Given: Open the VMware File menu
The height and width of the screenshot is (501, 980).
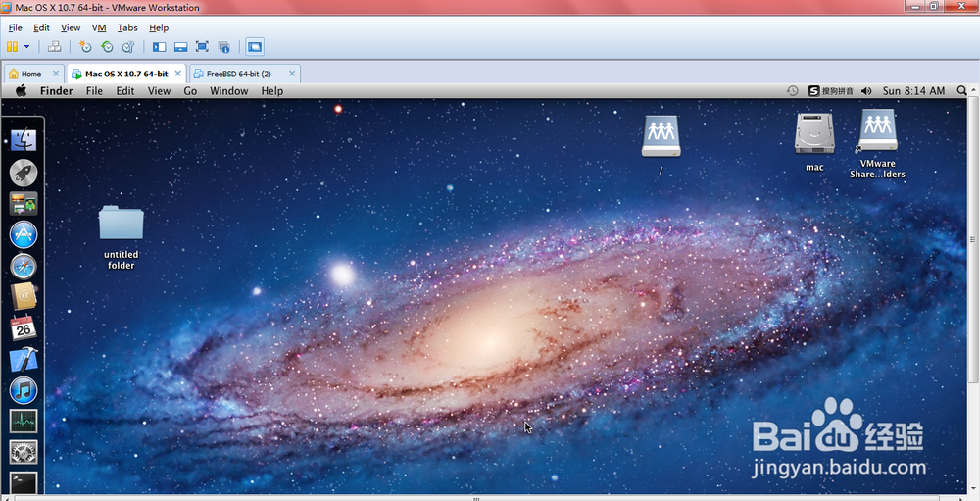Looking at the screenshot, I should pos(15,27).
